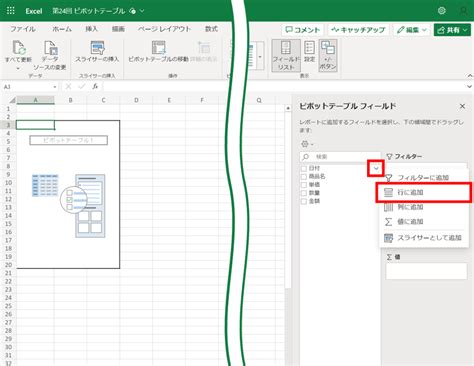The height and width of the screenshot is (366, 474).
Task: Choose フィルターに追加 from the menu
Action: pyautogui.click(x=424, y=178)
